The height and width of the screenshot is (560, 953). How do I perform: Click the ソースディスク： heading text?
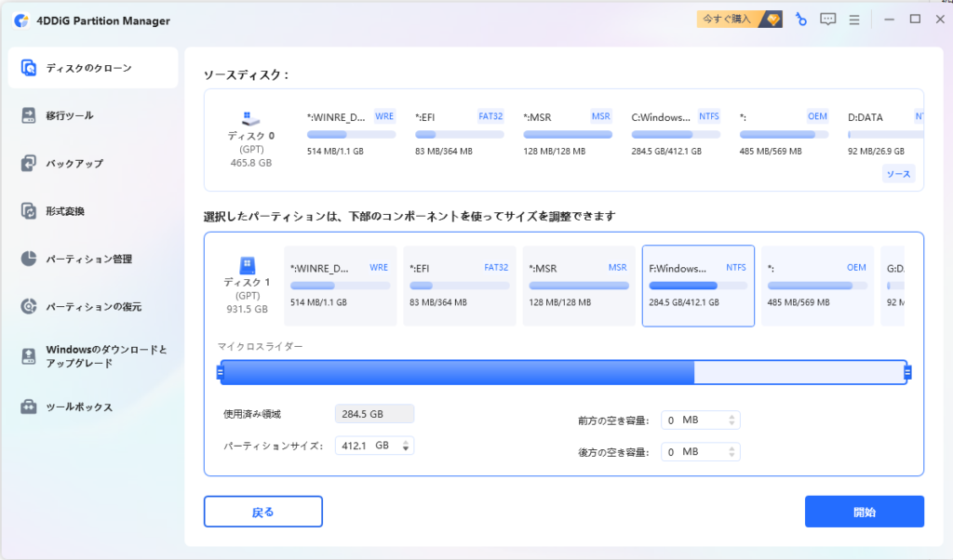tap(246, 74)
